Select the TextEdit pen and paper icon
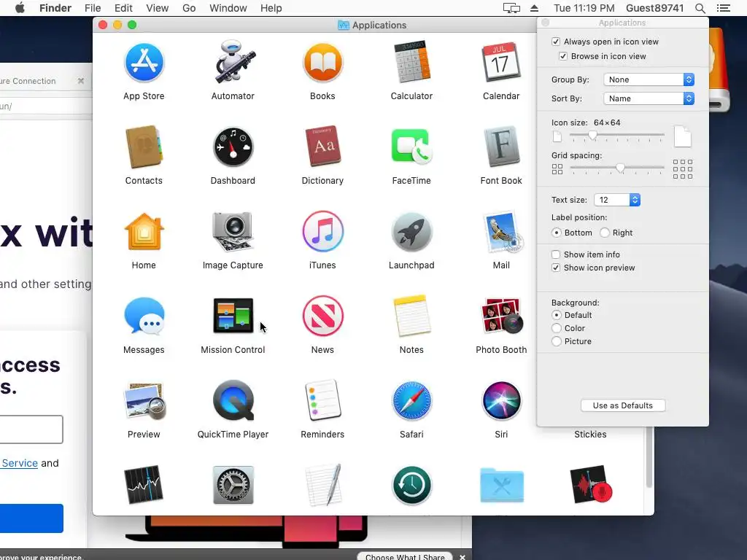Screen dimensions: 747x560 click(x=323, y=485)
